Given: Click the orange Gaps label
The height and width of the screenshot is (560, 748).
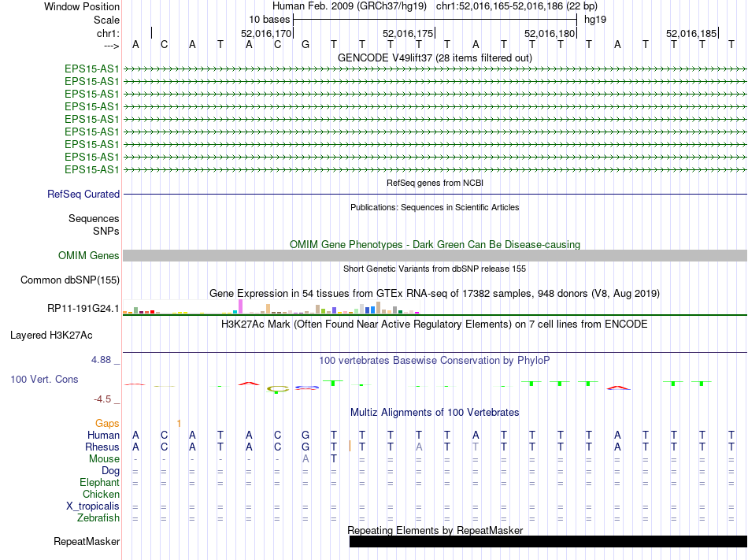Looking at the screenshot, I should point(107,424).
